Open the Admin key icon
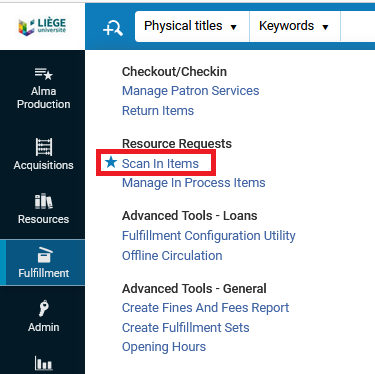375x374 pixels. pyautogui.click(x=44, y=308)
